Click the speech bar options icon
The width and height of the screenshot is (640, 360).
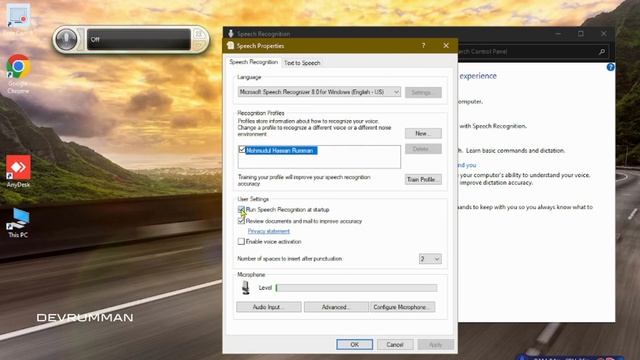click(x=199, y=34)
